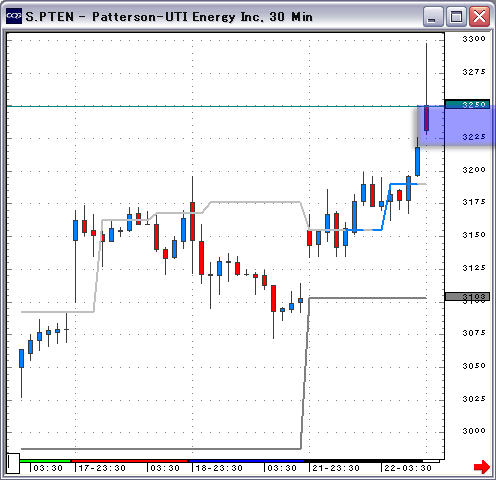The width and height of the screenshot is (496, 480).
Task: Minimize the S.PTEN chart window
Action: tap(433, 16)
